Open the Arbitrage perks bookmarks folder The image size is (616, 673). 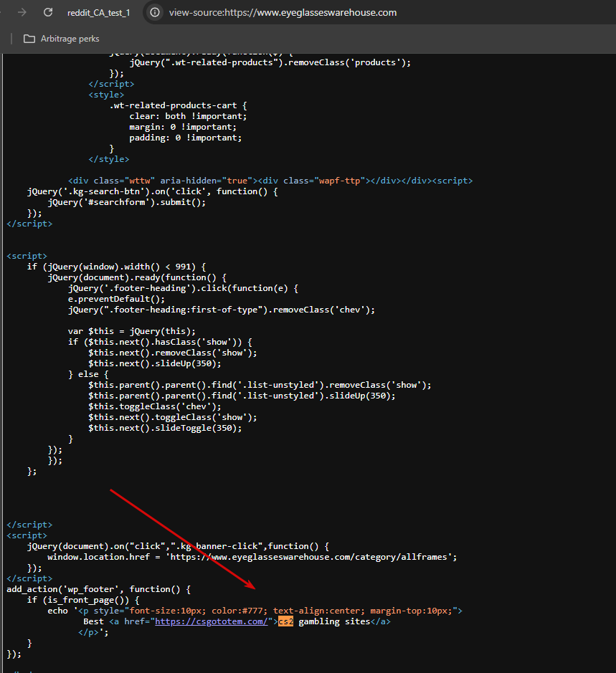[x=62, y=39]
